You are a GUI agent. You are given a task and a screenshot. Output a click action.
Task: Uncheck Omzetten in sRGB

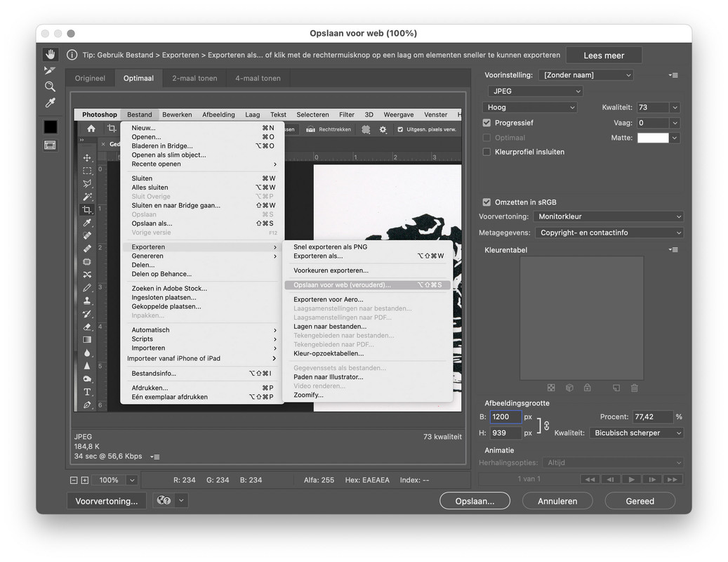click(x=487, y=202)
